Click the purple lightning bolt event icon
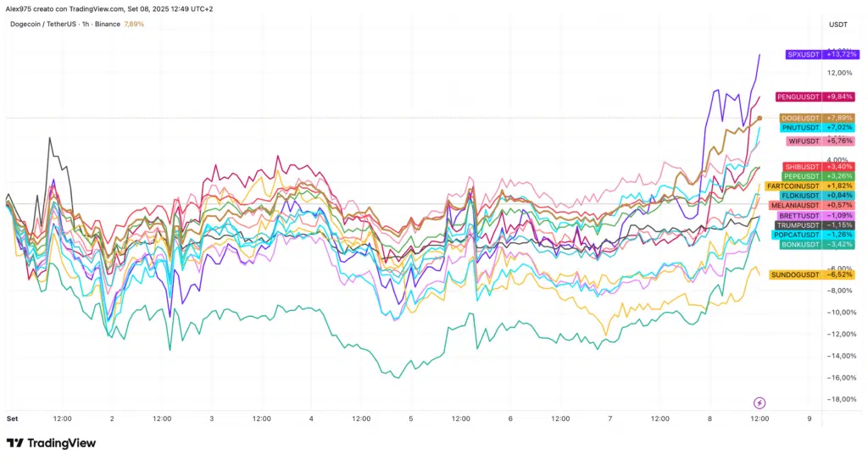 coord(759,402)
